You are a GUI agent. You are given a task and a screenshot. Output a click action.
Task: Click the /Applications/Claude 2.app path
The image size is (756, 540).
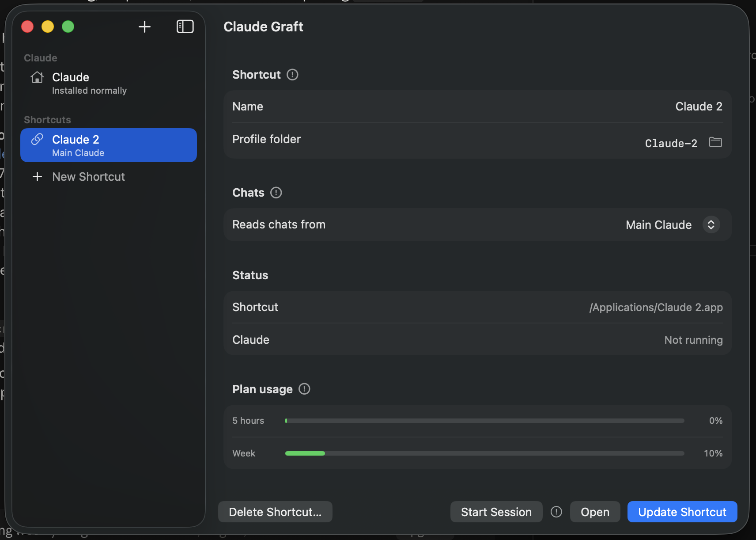point(656,307)
